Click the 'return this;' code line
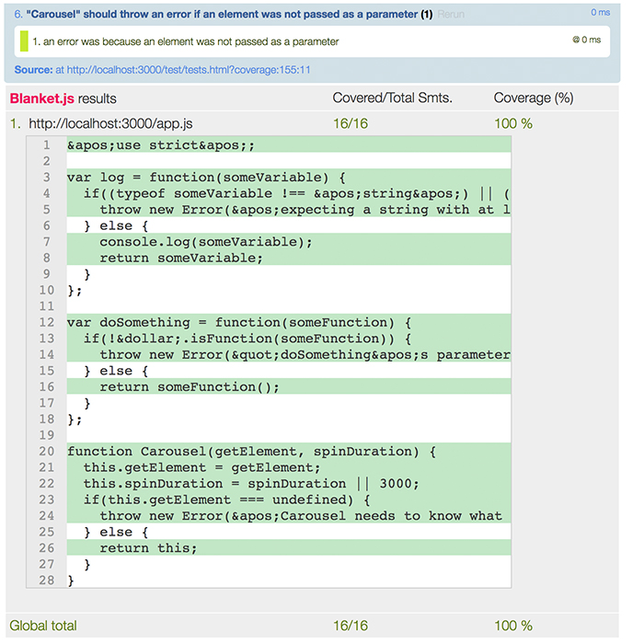 click(148, 548)
